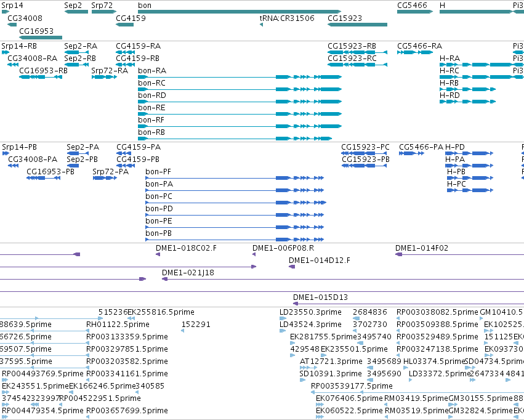Select the Srp72-PA protein label
Image resolution: width=524 pixels, height=420 pixels.
click(111, 172)
